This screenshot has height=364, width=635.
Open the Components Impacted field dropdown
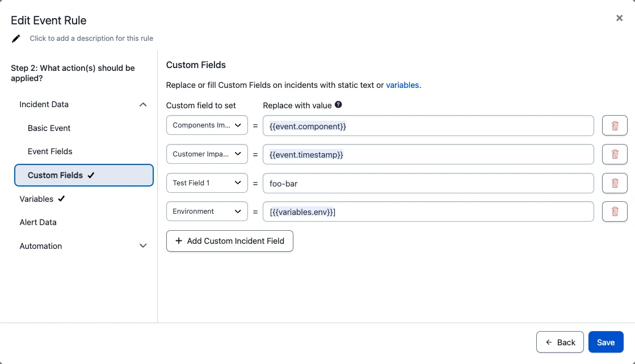[x=207, y=125]
